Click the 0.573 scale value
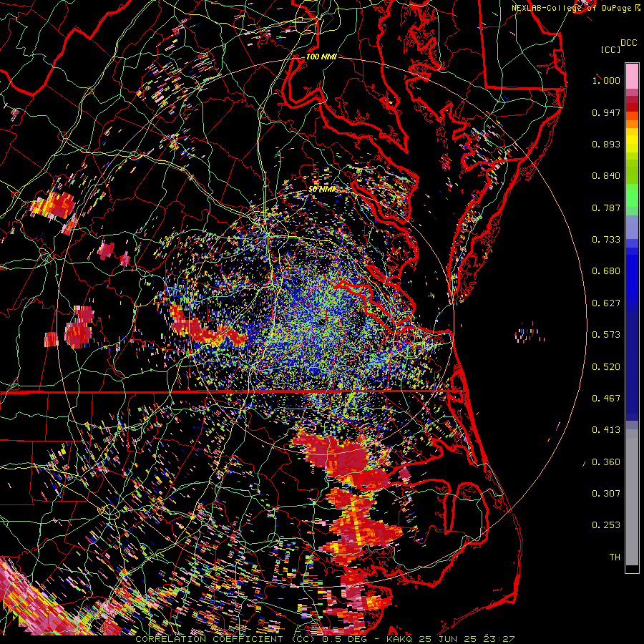644x644 pixels. click(606, 335)
